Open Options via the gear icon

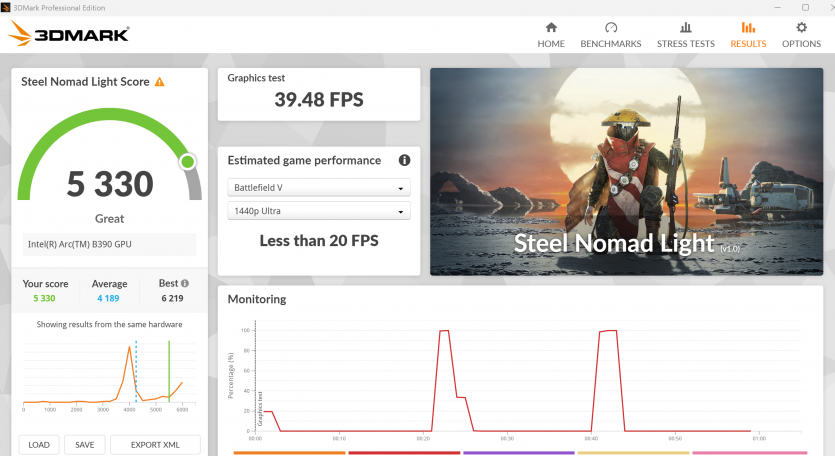pos(801,28)
